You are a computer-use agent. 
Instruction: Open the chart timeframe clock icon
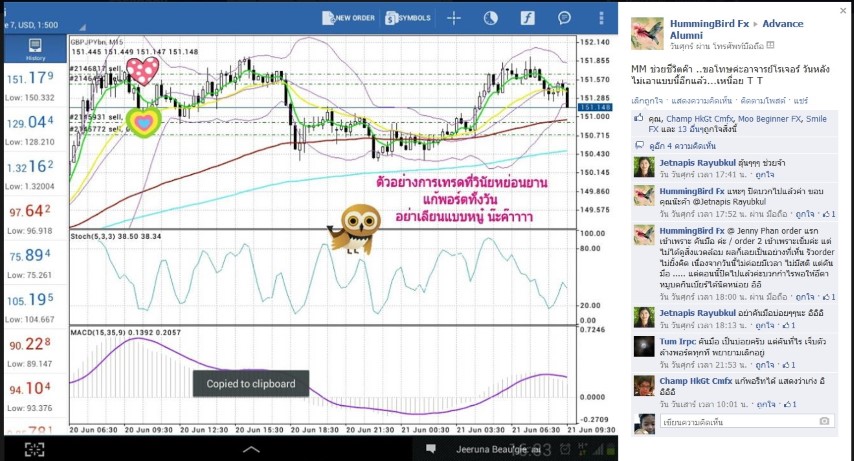coord(491,18)
